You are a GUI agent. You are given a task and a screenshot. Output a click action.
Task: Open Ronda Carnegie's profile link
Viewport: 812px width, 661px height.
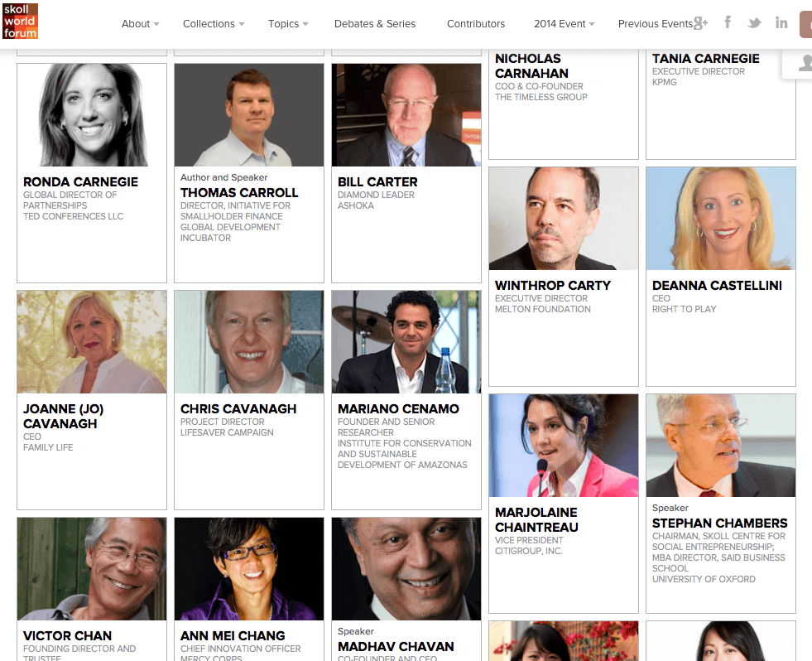[x=81, y=182]
